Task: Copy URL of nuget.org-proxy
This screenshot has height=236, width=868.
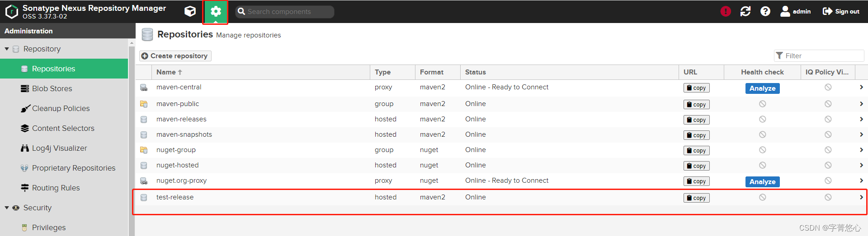Action: pos(696,181)
